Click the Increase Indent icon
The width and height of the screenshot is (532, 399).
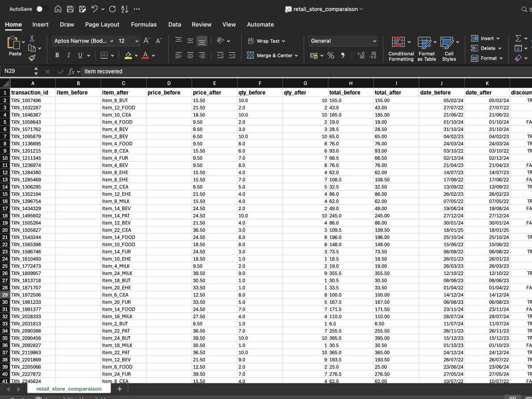click(x=232, y=55)
